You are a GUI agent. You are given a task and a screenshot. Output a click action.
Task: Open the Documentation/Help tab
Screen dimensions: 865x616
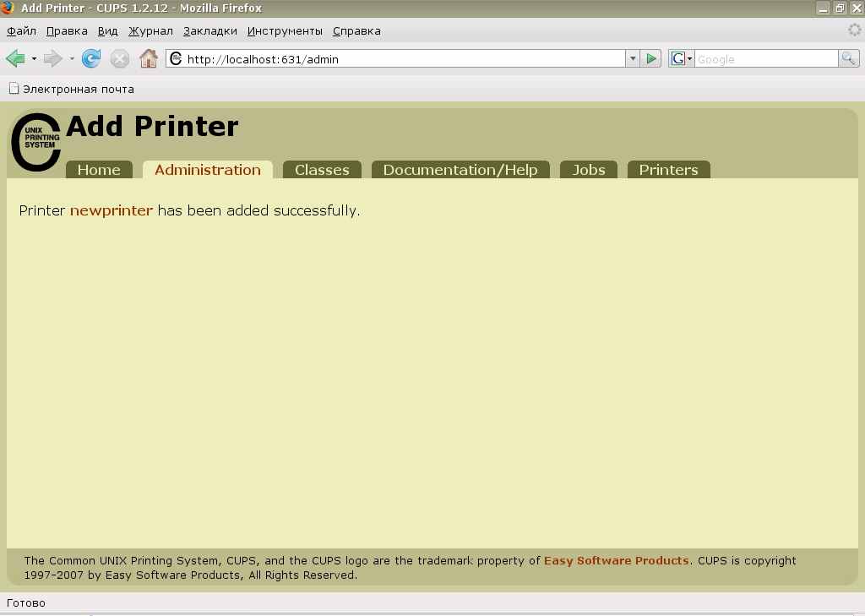pyautogui.click(x=460, y=170)
